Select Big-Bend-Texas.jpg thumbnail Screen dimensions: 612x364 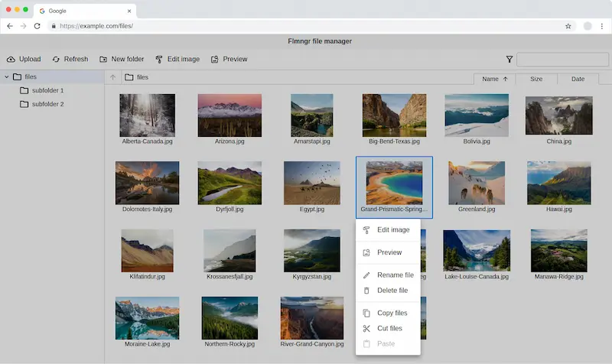394,115
